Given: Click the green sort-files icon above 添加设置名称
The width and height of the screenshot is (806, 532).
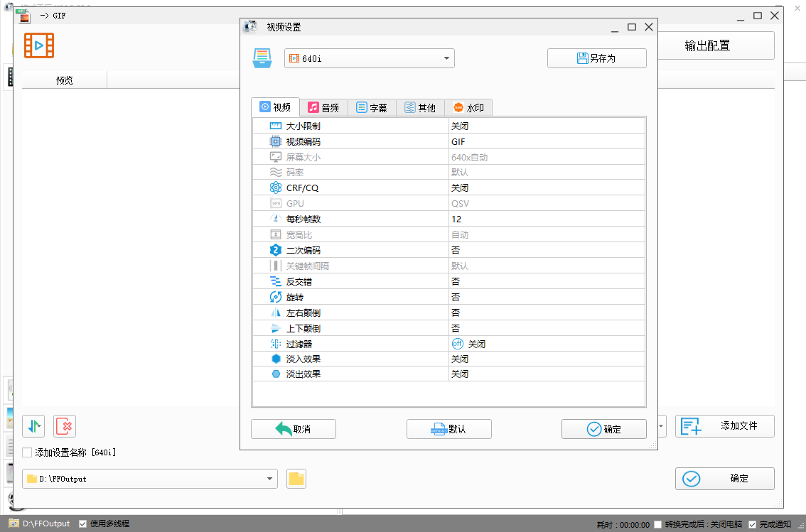Looking at the screenshot, I should (33, 426).
